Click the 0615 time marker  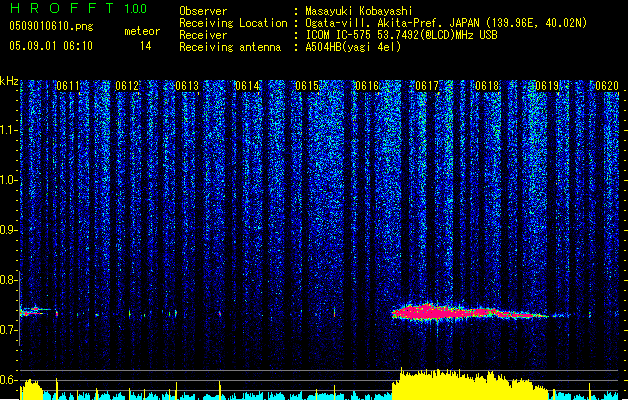(307, 86)
